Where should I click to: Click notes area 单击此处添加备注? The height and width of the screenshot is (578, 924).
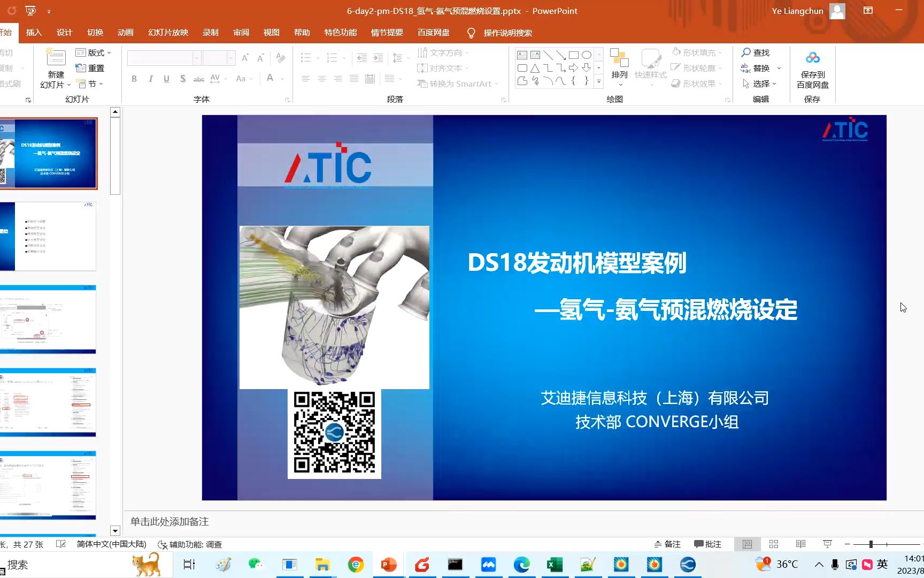point(170,521)
